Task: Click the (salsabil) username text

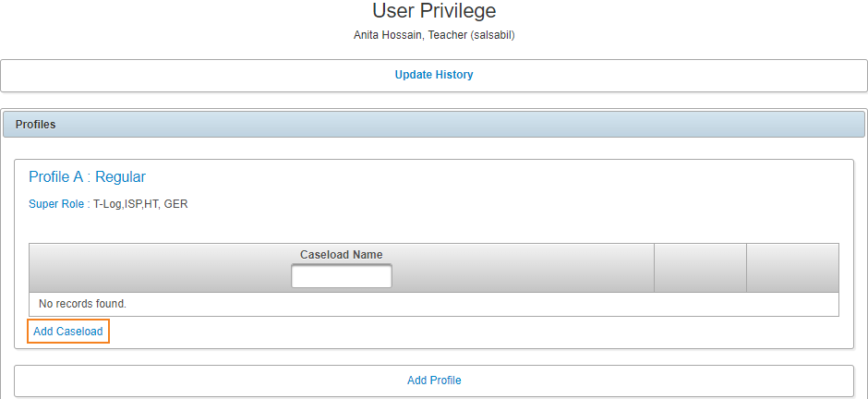Action: click(492, 35)
